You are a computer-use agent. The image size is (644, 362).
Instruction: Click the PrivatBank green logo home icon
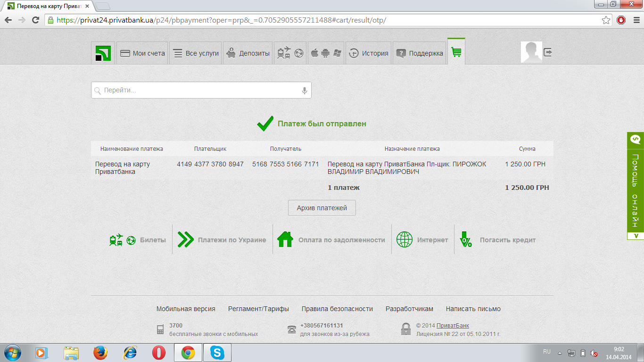[103, 53]
